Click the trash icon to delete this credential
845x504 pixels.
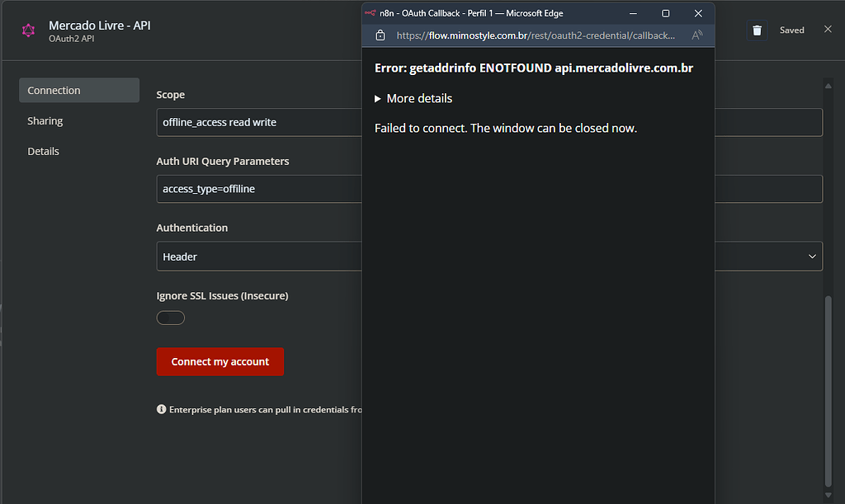click(757, 30)
